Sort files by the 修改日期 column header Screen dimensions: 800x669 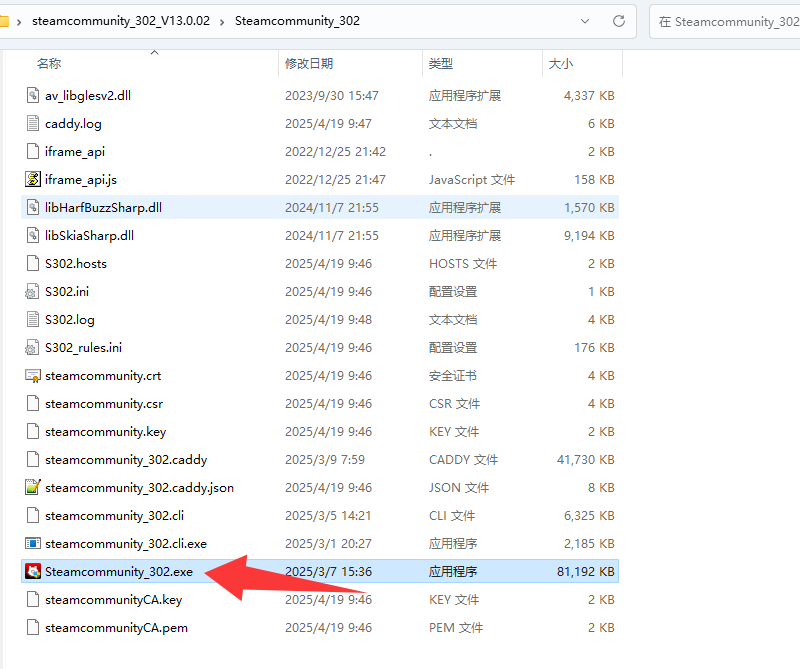tap(309, 63)
